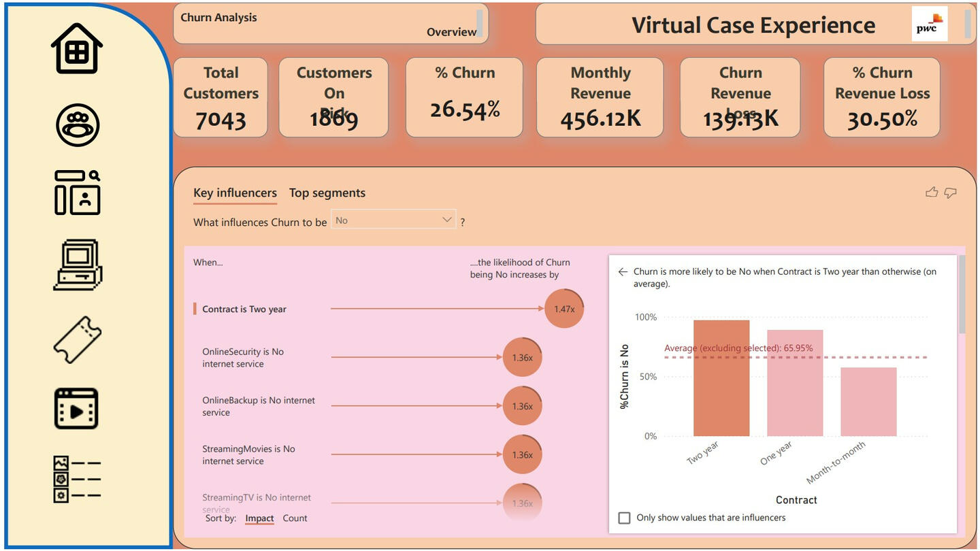Viewport: 980px width, 551px height.
Task: Switch to the Top segments tab
Action: 327,193
